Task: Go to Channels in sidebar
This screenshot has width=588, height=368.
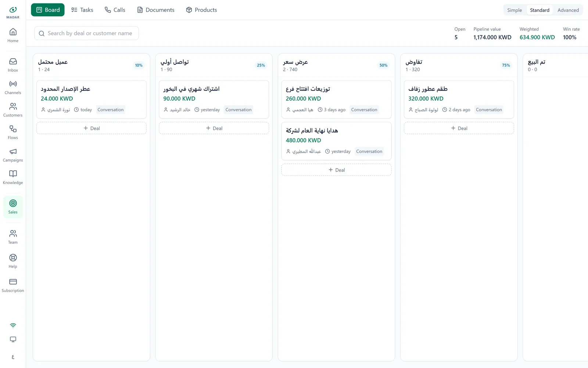Action: click(x=13, y=88)
